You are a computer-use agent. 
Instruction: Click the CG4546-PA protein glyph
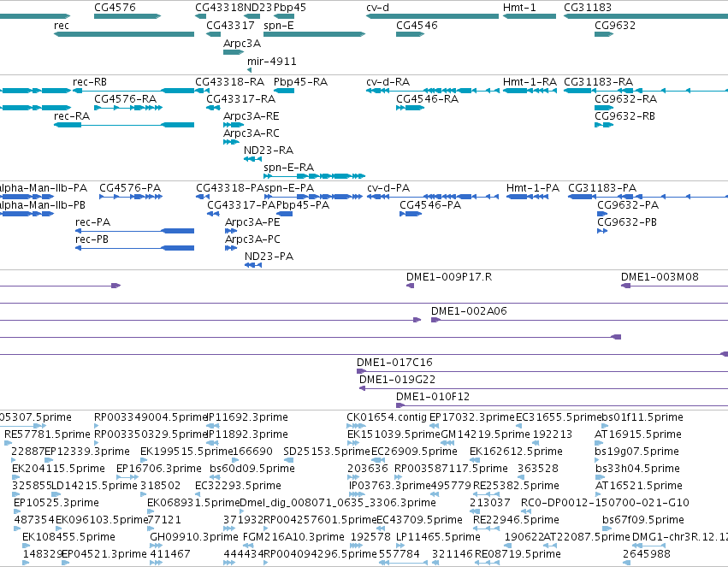(411, 214)
